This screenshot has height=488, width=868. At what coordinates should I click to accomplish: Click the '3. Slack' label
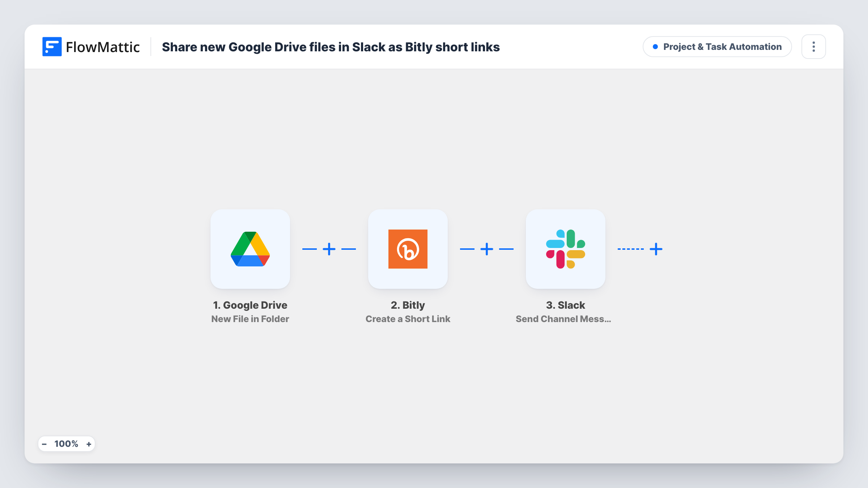click(565, 305)
